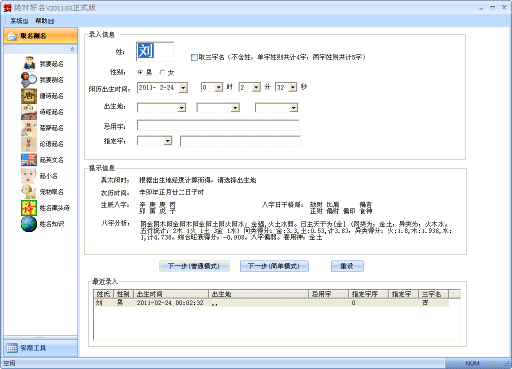Sort by 姓氏 column header
The height and width of the screenshot is (369, 512).
point(103,294)
